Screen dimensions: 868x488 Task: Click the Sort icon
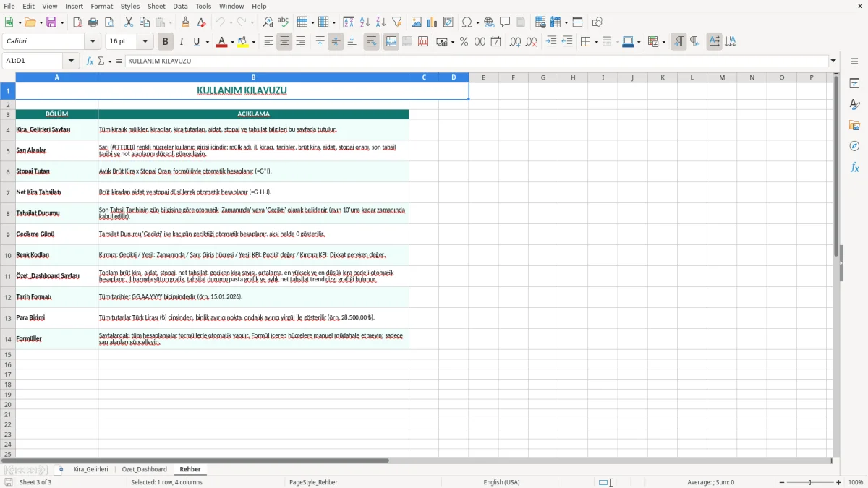(349, 22)
